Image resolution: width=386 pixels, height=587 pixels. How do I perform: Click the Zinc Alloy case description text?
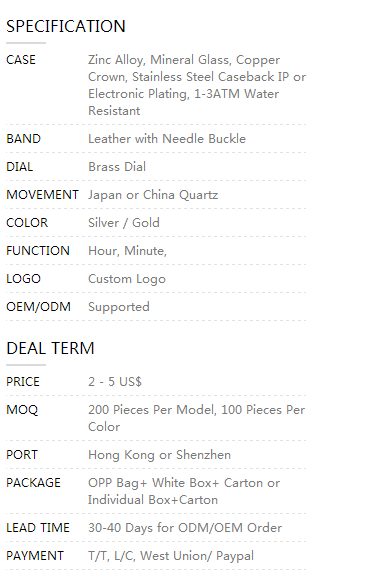(x=197, y=85)
